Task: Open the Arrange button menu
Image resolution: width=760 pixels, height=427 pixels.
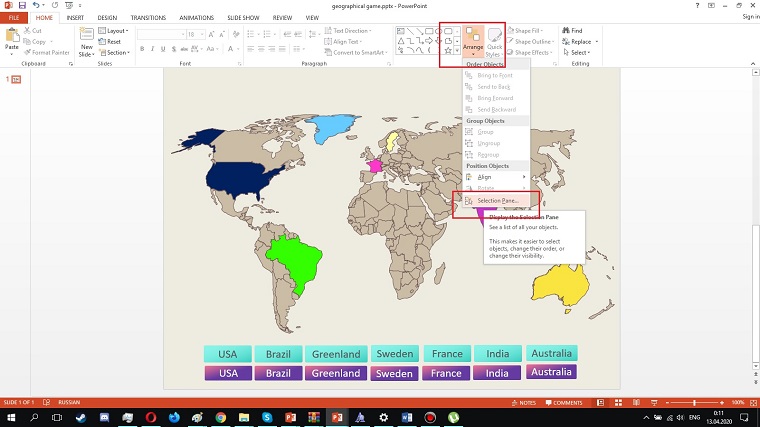Action: pos(473,45)
